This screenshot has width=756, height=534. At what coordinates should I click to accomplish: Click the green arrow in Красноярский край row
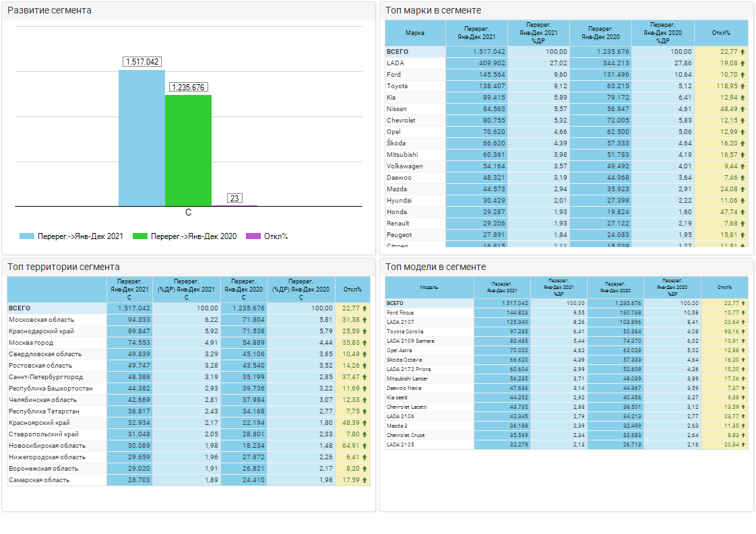[x=365, y=423]
